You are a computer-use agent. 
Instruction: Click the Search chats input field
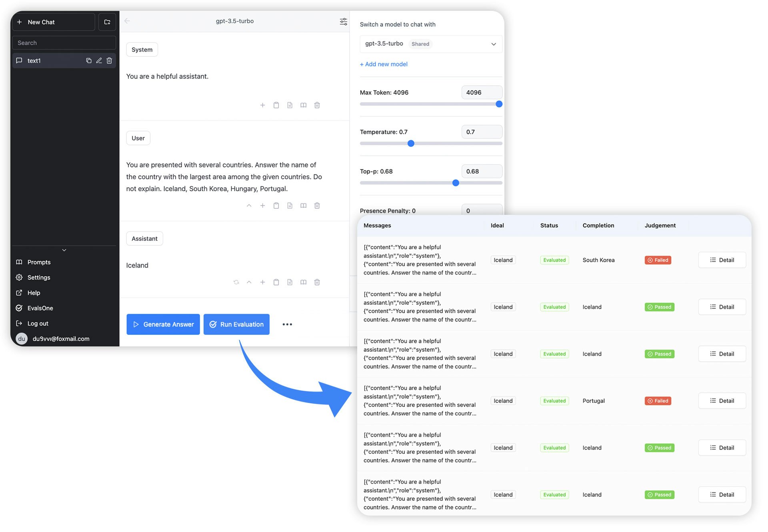pos(64,43)
